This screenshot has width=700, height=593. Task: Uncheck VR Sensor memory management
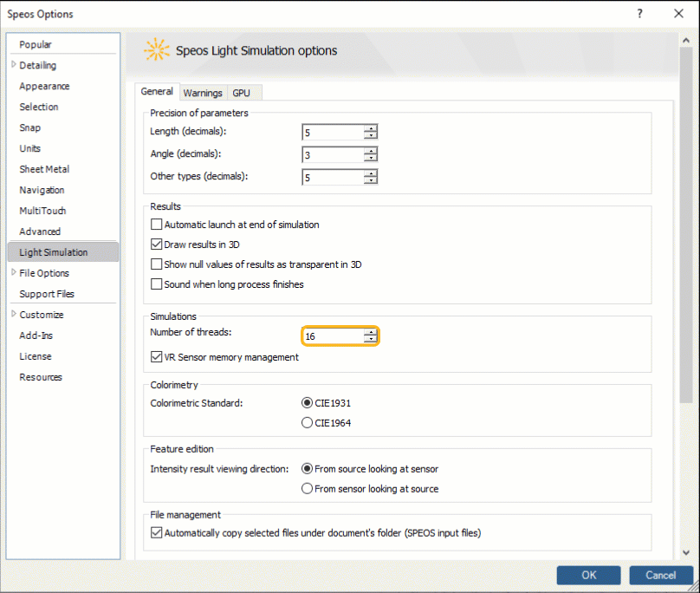pos(157,356)
